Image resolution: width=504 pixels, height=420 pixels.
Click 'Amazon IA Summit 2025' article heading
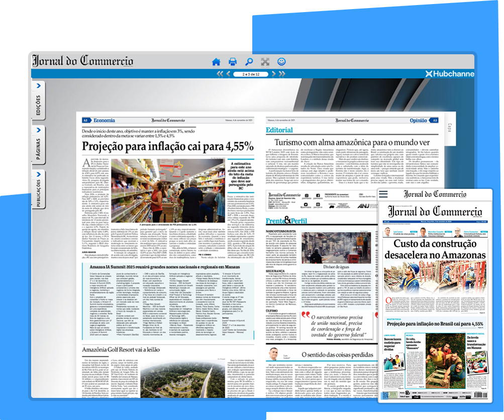click(165, 267)
